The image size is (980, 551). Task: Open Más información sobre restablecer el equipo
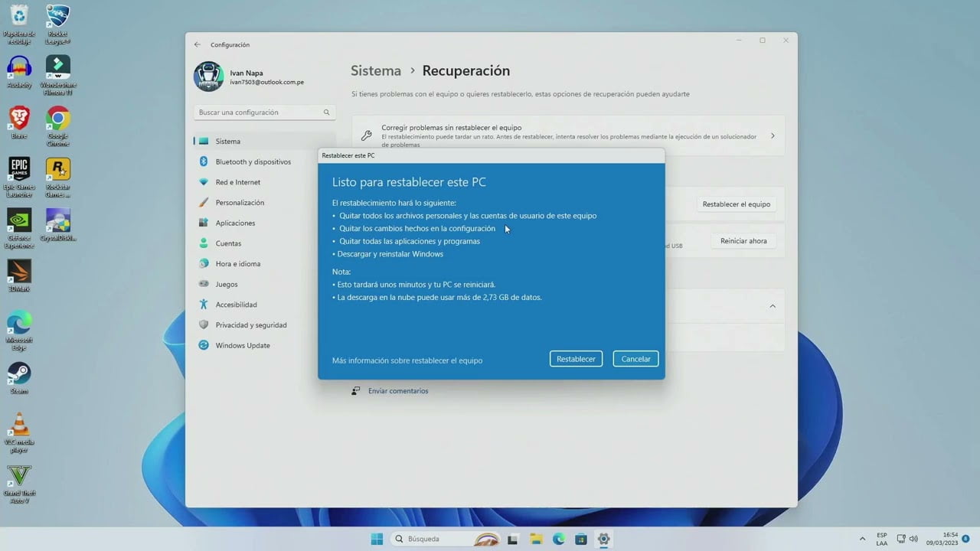(x=407, y=360)
